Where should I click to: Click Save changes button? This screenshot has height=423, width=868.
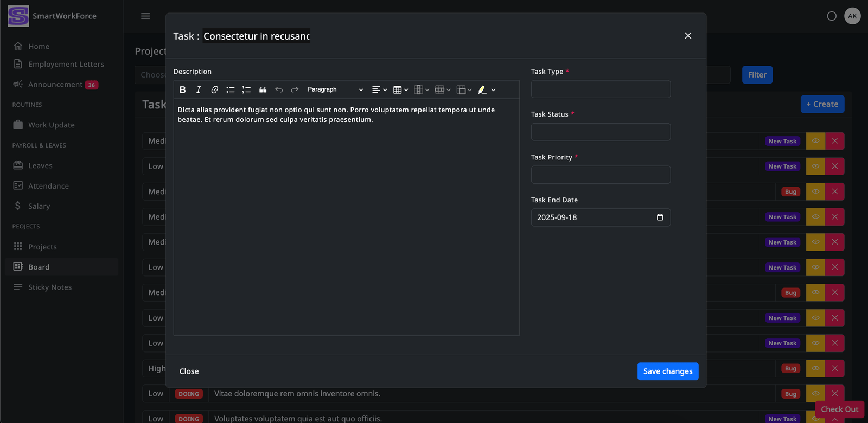point(667,371)
